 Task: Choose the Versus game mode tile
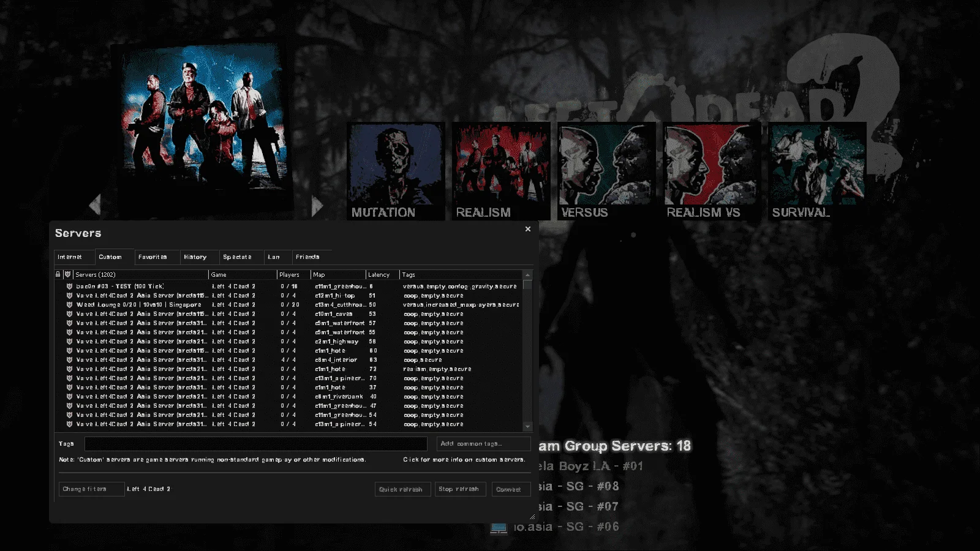606,171
